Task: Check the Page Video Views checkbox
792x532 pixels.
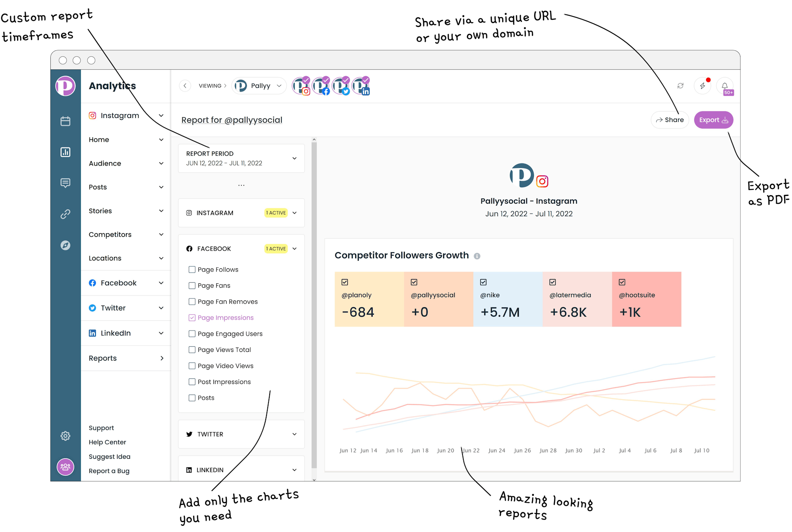Action: pos(192,366)
